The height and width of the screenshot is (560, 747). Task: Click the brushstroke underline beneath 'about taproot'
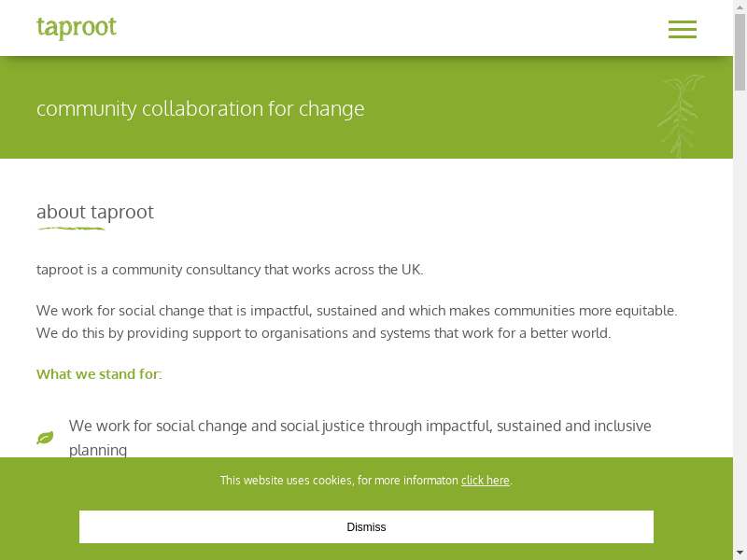click(x=71, y=229)
